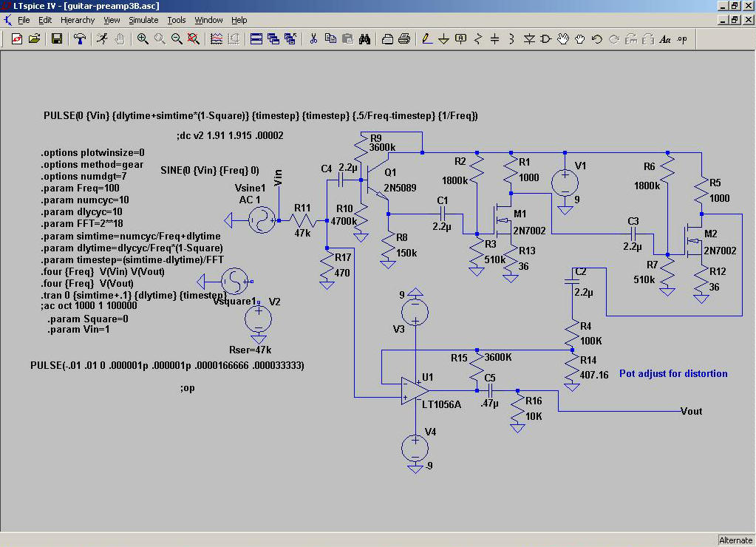Click the 'Pot adjust for distortion' note
This screenshot has width=756, height=547.
tap(673, 373)
